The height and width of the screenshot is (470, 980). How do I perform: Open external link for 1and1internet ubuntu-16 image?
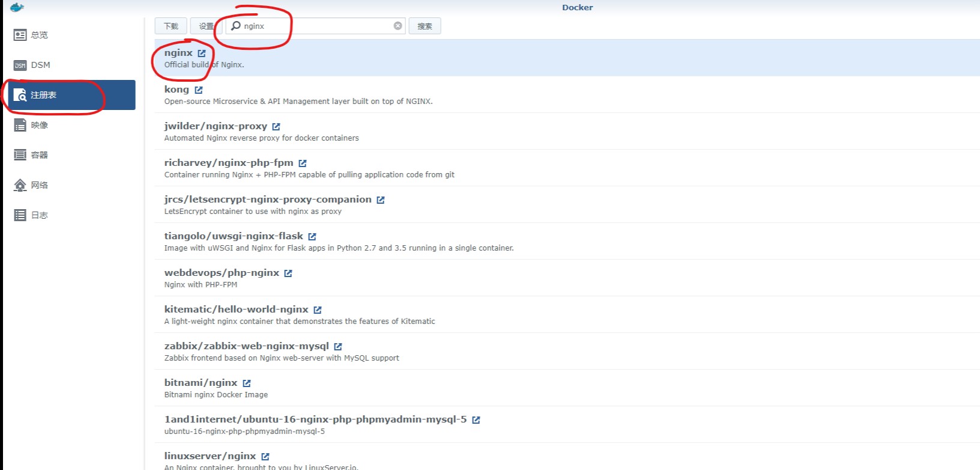pos(476,420)
